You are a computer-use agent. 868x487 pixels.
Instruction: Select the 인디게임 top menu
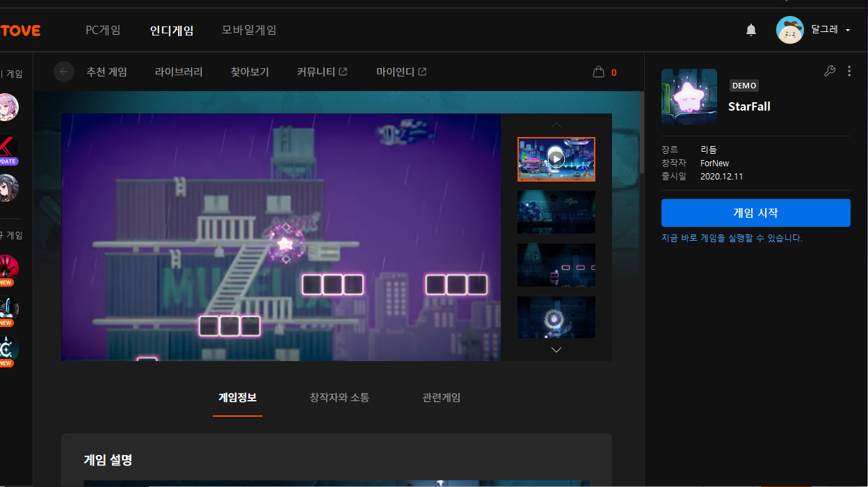coord(172,31)
